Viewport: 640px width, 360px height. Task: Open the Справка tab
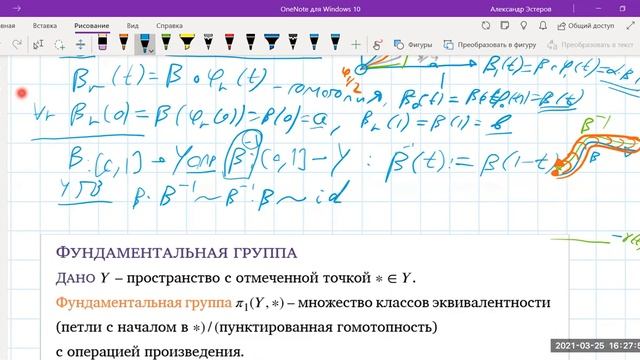tap(169, 25)
